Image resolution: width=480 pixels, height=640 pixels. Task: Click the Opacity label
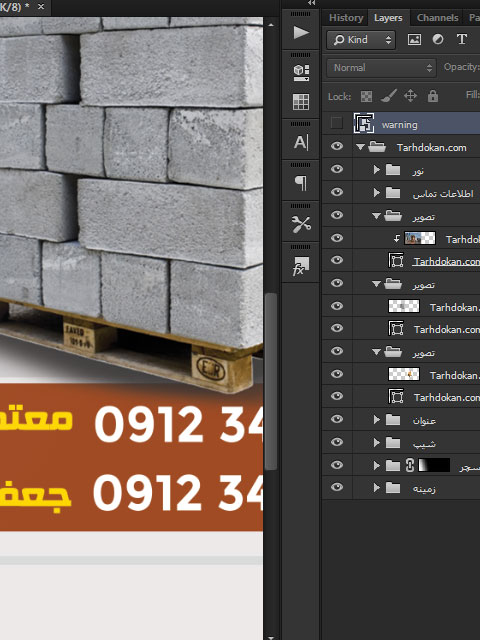pos(460,67)
